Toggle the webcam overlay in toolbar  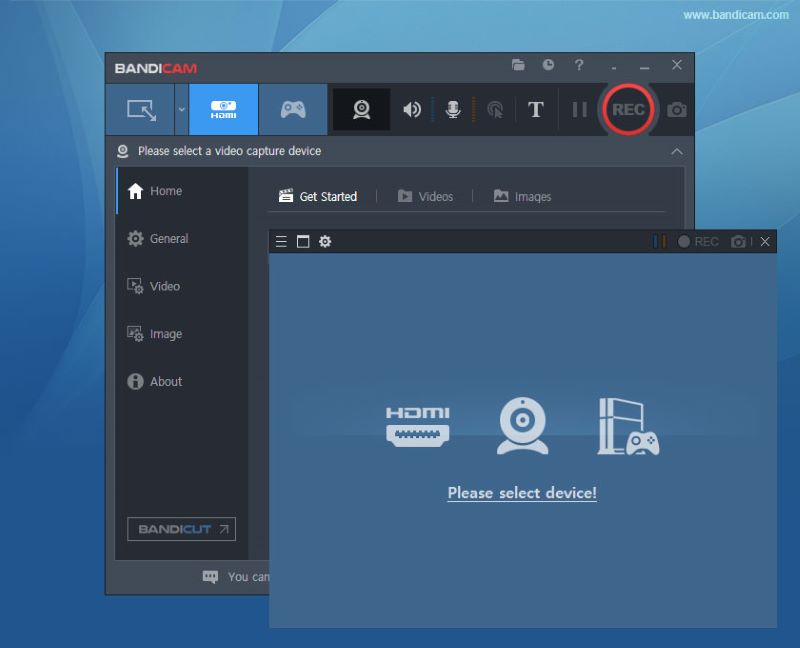point(361,110)
